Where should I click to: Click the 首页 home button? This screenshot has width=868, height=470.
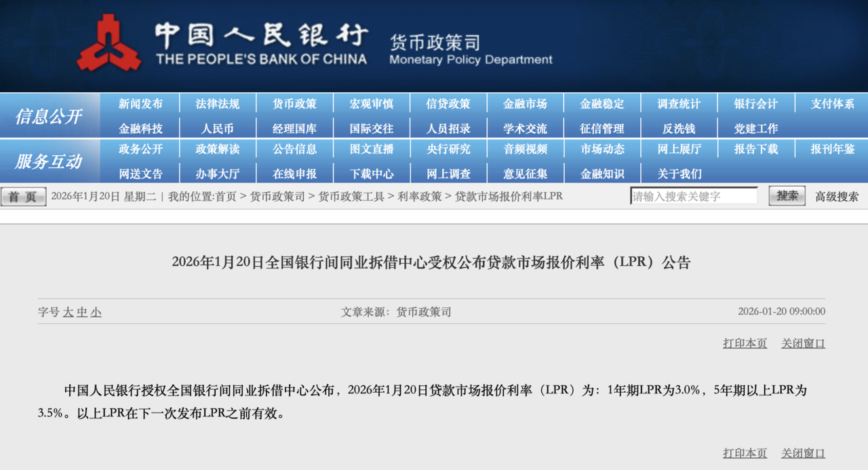pyautogui.click(x=23, y=196)
